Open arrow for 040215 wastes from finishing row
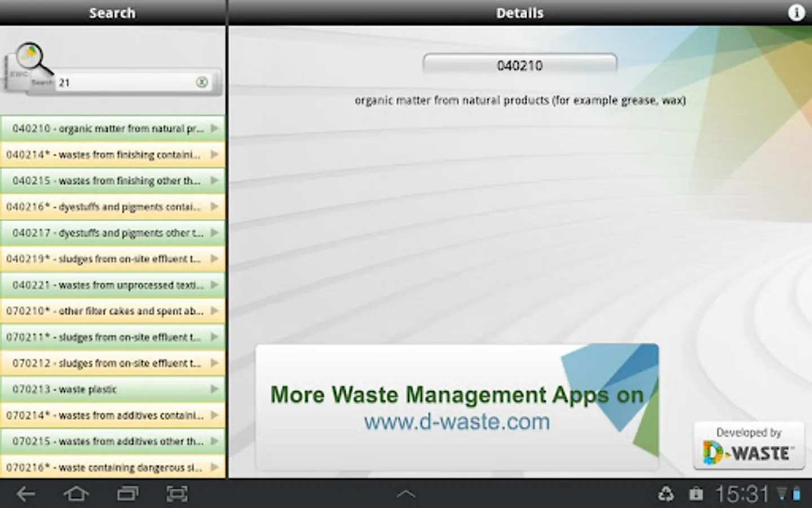 [214, 181]
